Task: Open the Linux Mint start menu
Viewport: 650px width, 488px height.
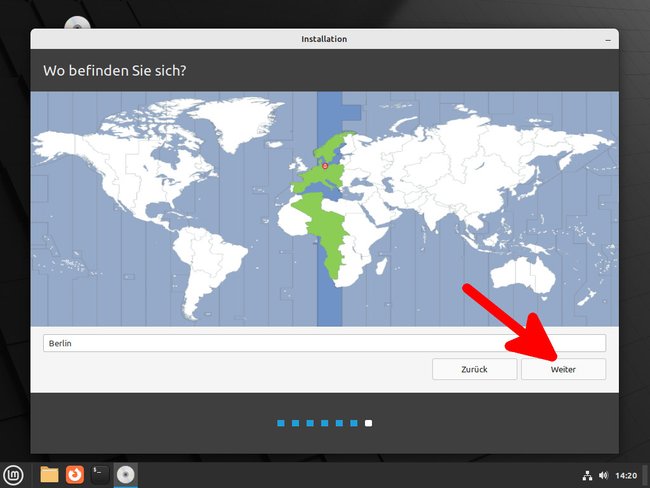Action: (13, 475)
